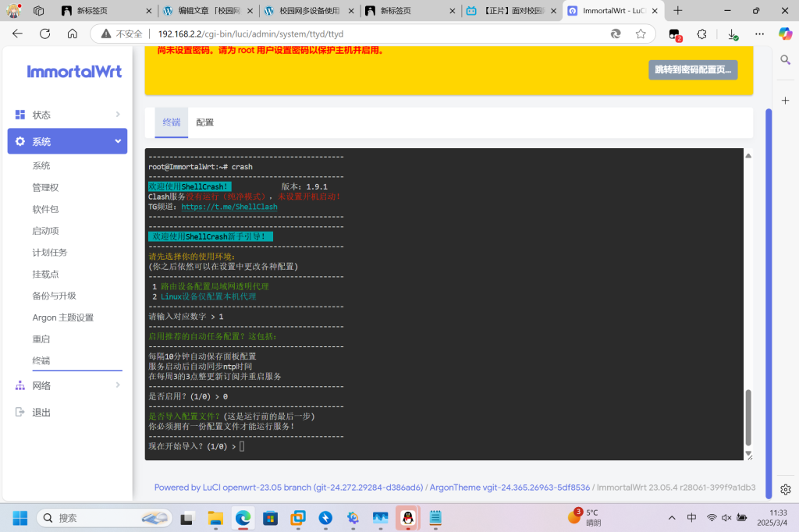Expand the 网络 sidebar menu
799x532 pixels.
pos(67,385)
